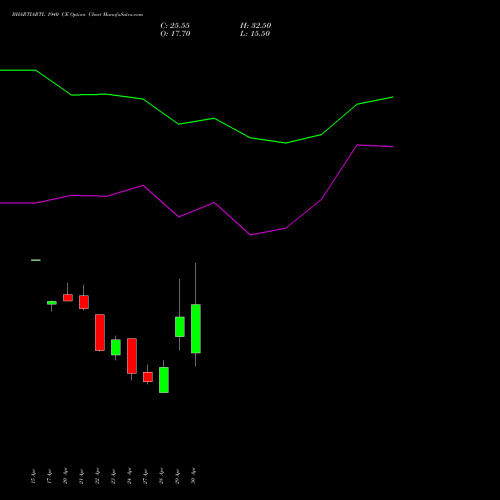Click the long red candle for 22 Apr
500x500 pixels.
(100, 332)
